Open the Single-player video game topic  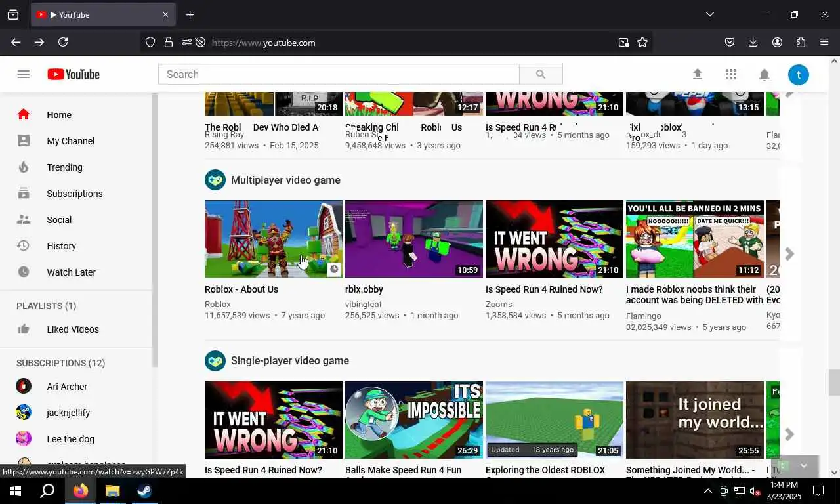(289, 360)
